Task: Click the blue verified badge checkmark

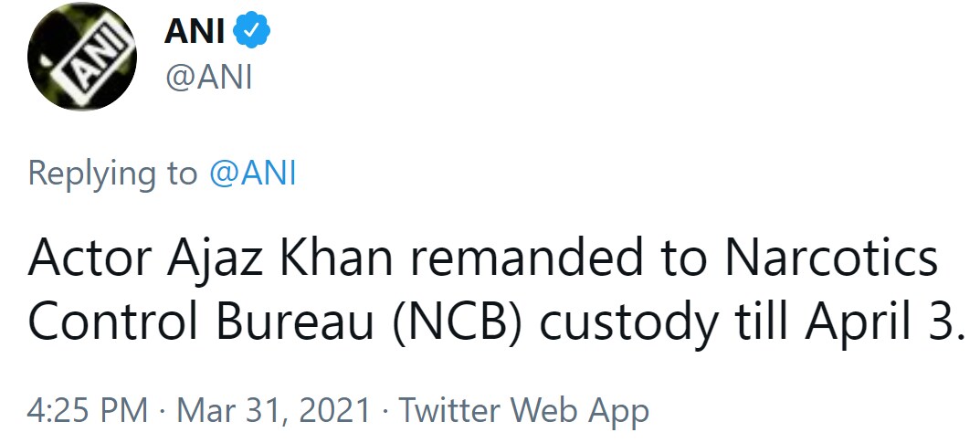Action: [252, 31]
